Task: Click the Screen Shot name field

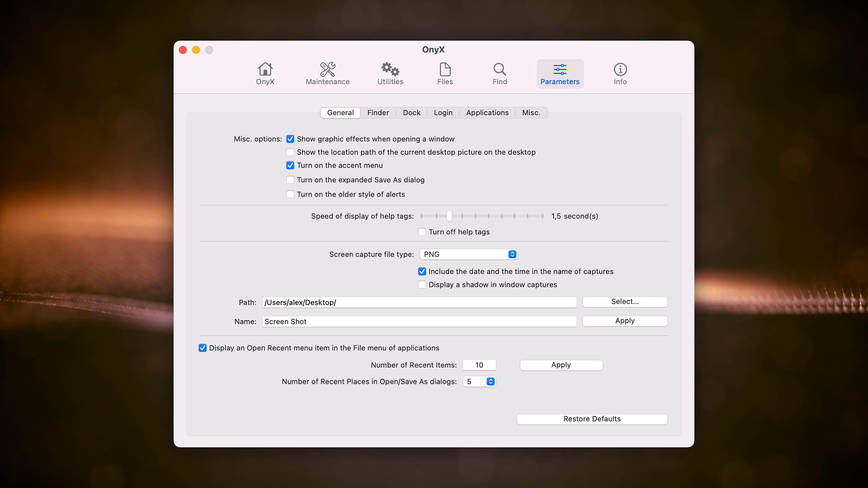Action: [419, 322]
